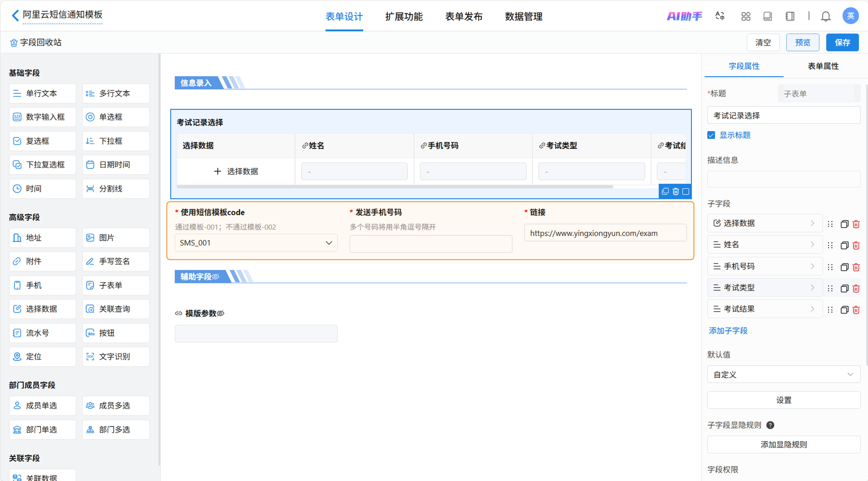Expand the 自定义 default value dropdown

(783, 375)
